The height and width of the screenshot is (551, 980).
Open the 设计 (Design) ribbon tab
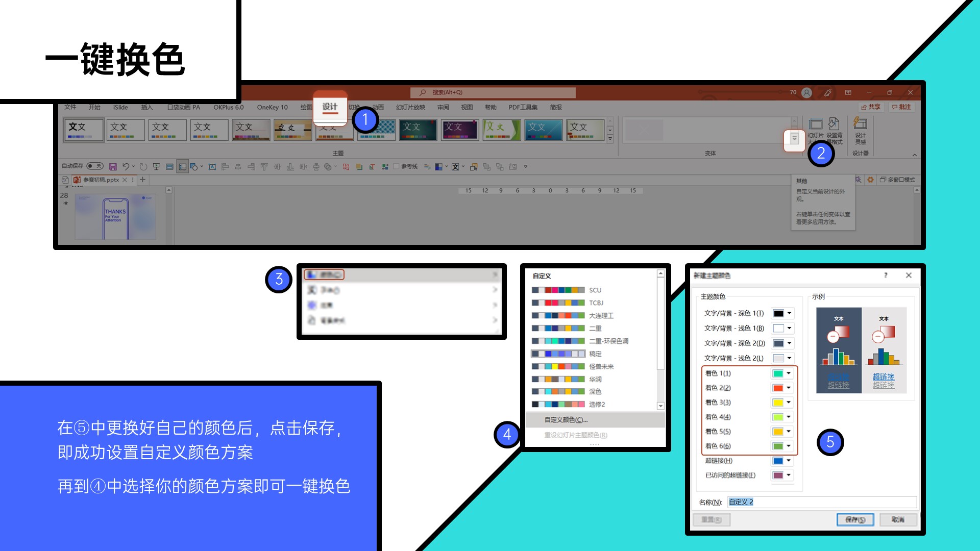click(x=330, y=107)
